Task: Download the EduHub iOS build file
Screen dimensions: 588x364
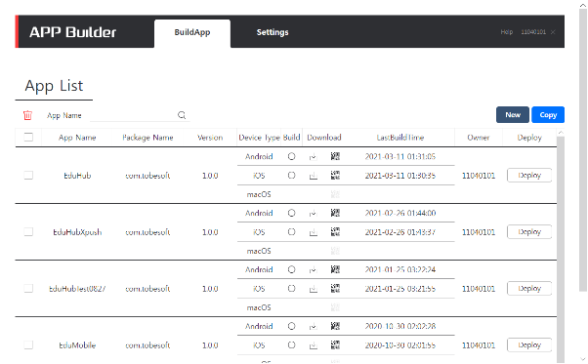Action: [314, 176]
